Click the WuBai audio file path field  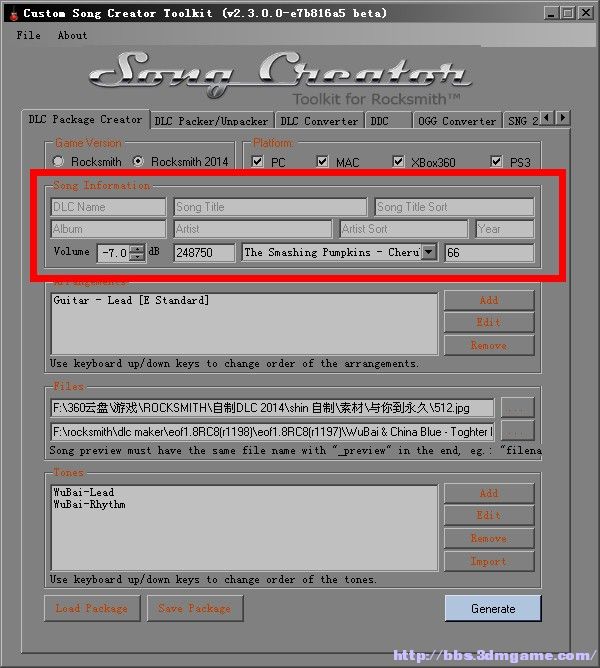pos(272,432)
